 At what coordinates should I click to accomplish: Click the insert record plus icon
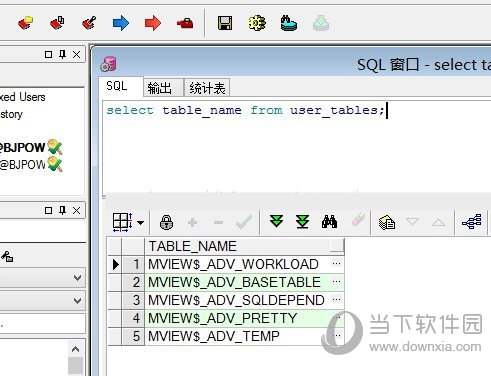[192, 222]
